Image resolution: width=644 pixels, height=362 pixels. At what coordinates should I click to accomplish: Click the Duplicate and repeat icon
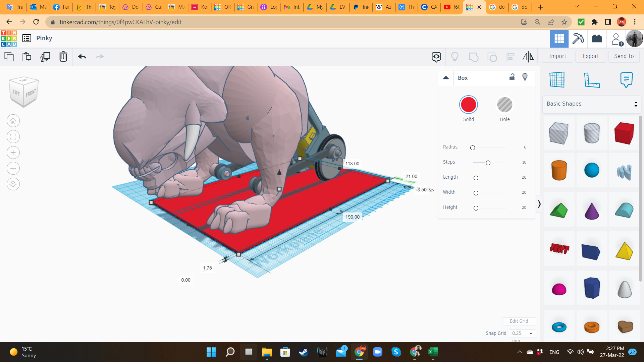tap(45, 57)
